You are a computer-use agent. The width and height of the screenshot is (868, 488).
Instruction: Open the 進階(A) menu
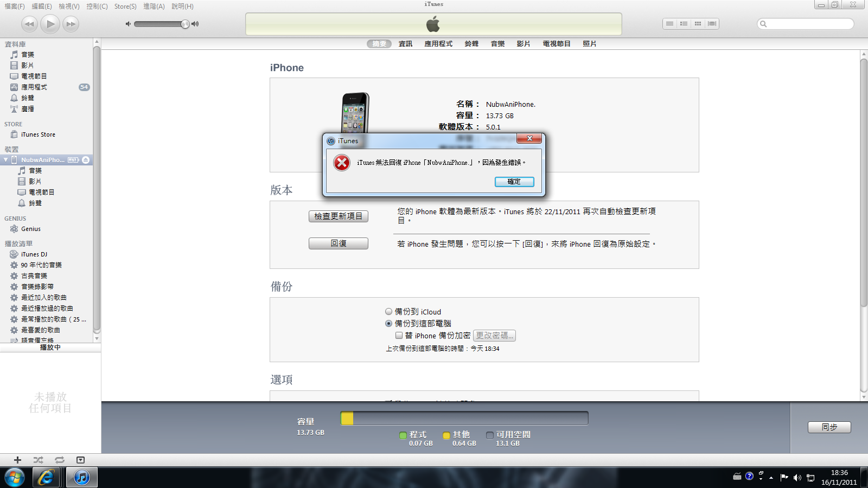coord(154,7)
